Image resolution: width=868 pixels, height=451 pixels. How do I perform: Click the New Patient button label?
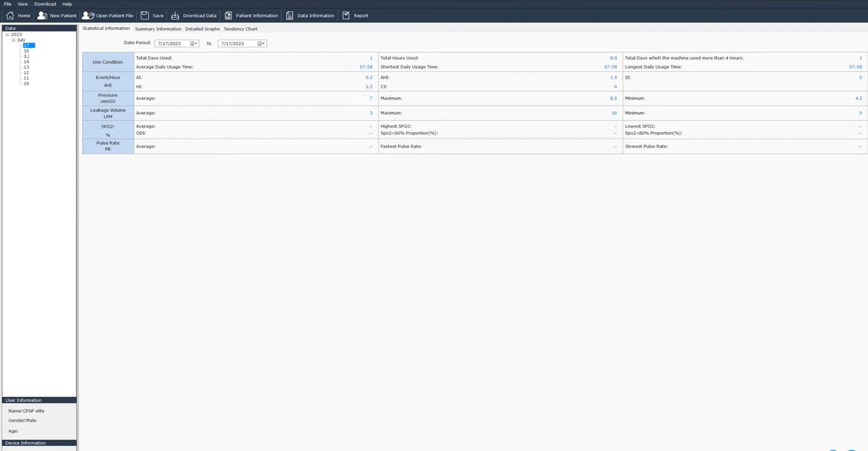coord(63,15)
